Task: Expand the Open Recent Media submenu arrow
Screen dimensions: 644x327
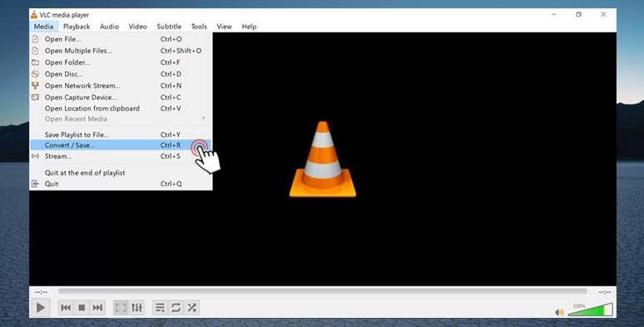Action: pyautogui.click(x=203, y=118)
